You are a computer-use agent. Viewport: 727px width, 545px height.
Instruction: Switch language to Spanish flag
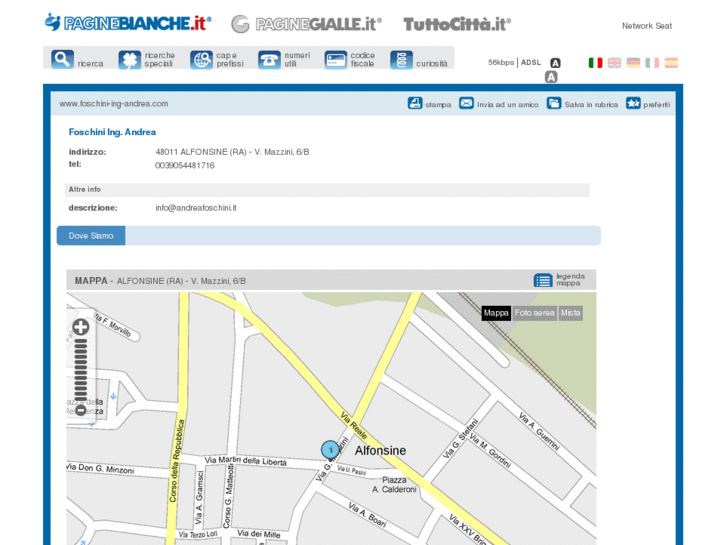pyautogui.click(x=671, y=63)
